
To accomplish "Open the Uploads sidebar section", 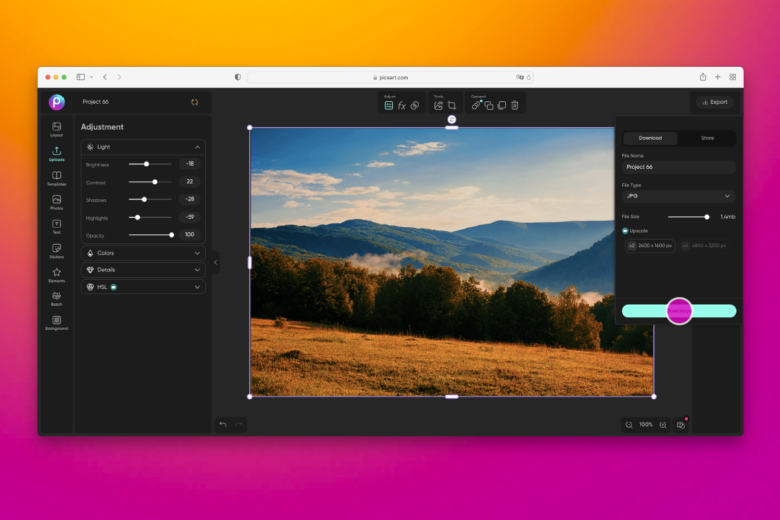I will [x=57, y=154].
